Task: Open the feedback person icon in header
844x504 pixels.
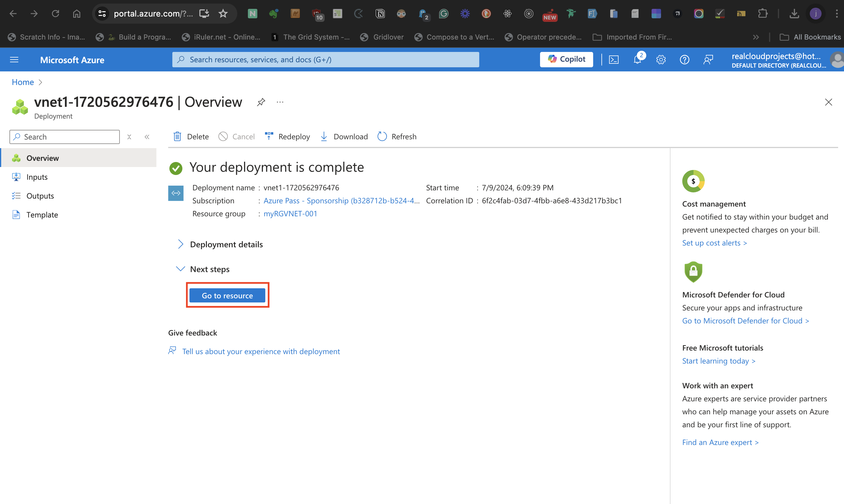Action: tap(708, 60)
